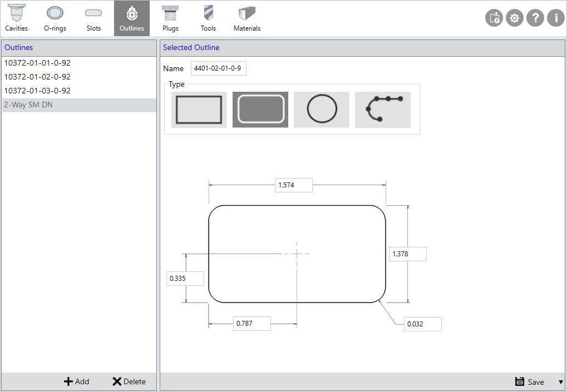
Task: Choose the custom path outline type
Action: 383,110
